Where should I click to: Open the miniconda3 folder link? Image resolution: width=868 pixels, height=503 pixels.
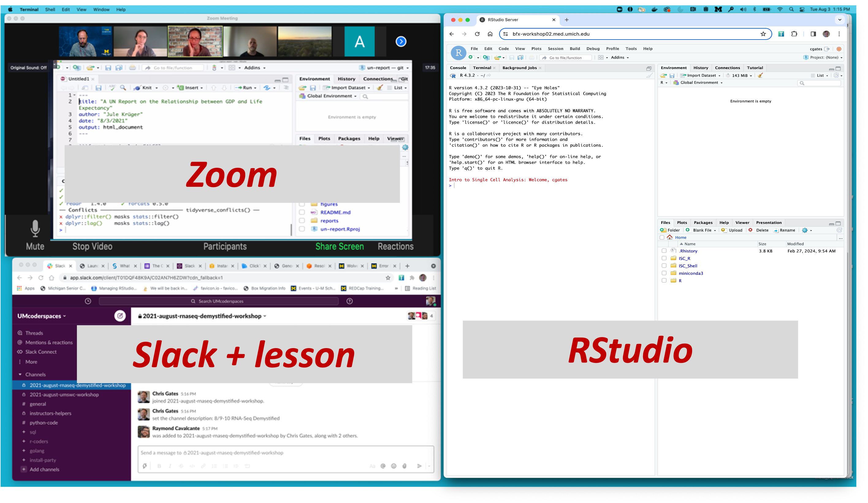point(691,273)
